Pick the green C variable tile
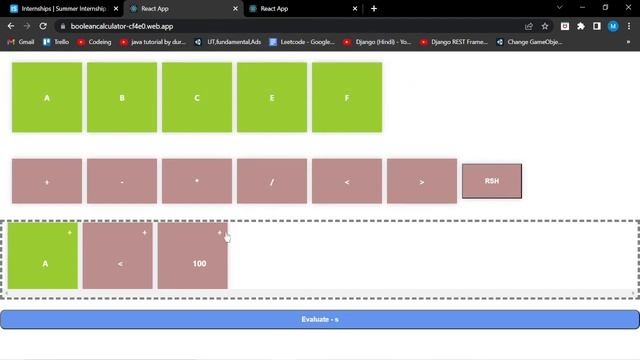 pos(197,98)
